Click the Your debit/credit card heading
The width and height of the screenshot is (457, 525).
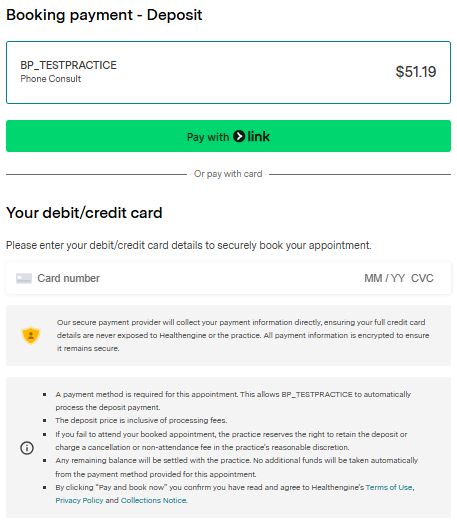pos(84,213)
